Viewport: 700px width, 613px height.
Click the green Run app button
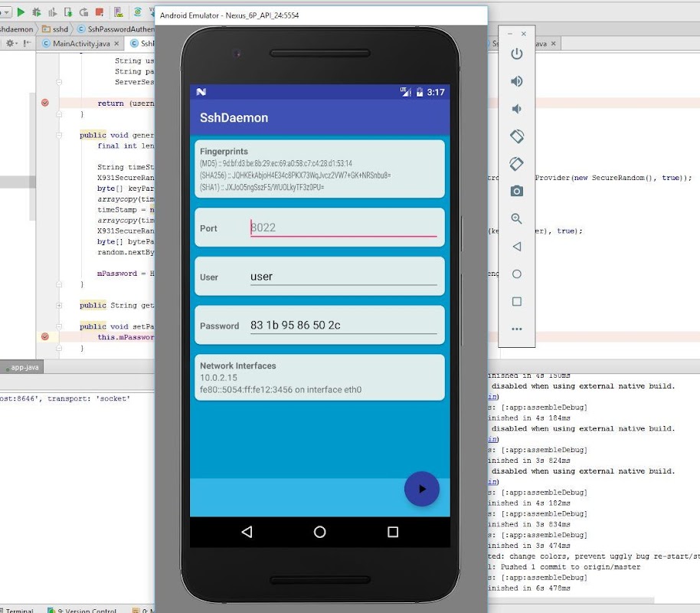[21, 12]
